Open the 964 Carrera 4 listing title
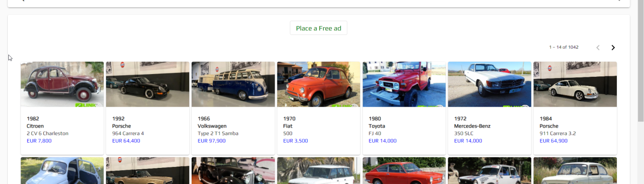 tap(128, 133)
